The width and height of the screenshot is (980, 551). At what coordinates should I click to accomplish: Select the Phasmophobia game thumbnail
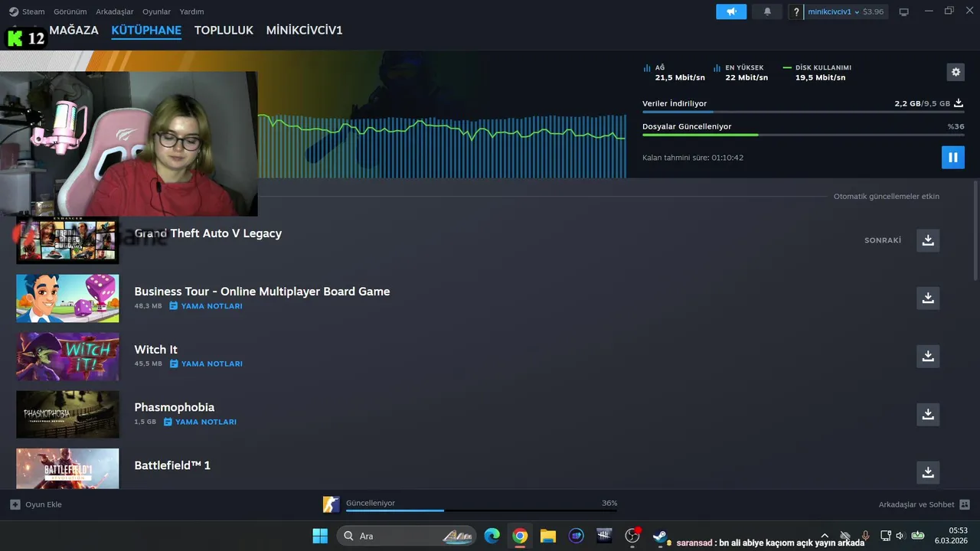point(67,415)
